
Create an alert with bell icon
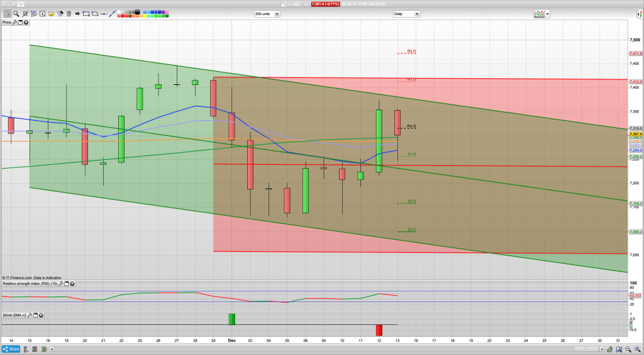click(52, 14)
